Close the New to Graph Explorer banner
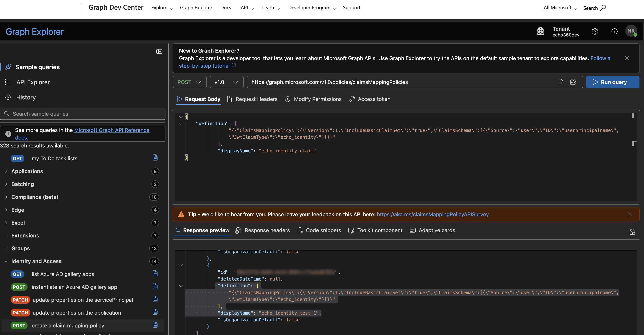This screenshot has height=335, width=644. tap(627, 58)
